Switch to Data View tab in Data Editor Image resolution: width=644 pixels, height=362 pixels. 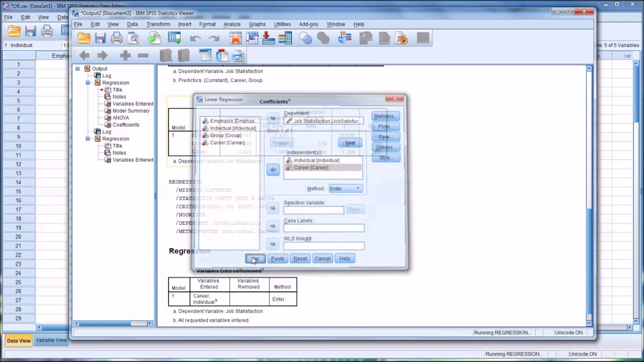(19, 340)
